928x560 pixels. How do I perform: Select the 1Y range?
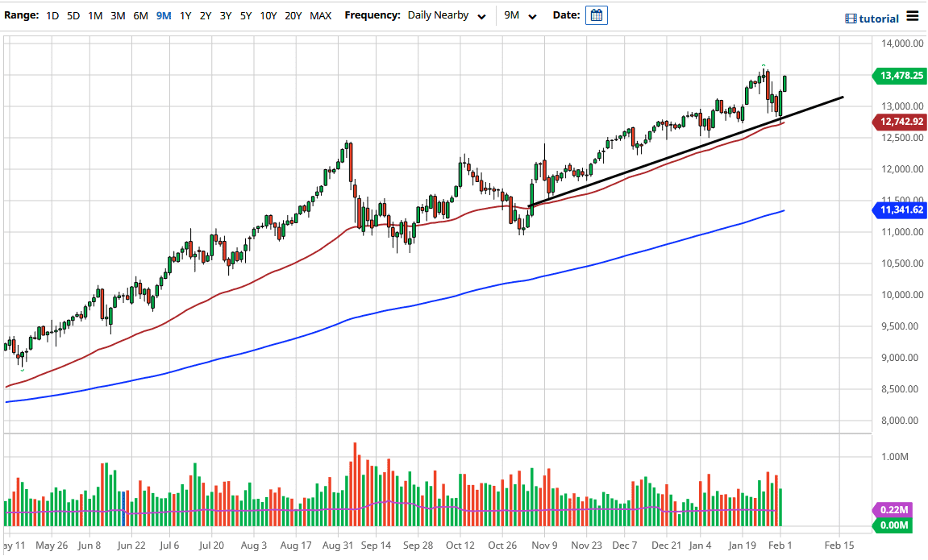click(185, 15)
